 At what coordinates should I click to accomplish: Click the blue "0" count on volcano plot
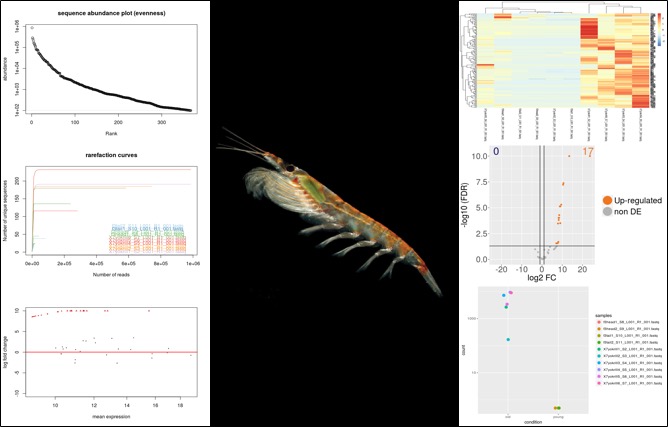(x=496, y=152)
